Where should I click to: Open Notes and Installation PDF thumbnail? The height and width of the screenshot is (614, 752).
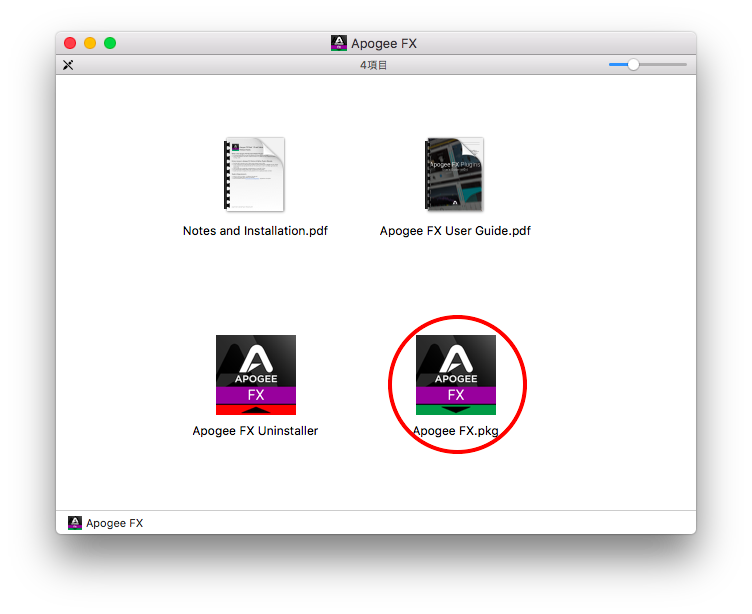tap(255, 175)
